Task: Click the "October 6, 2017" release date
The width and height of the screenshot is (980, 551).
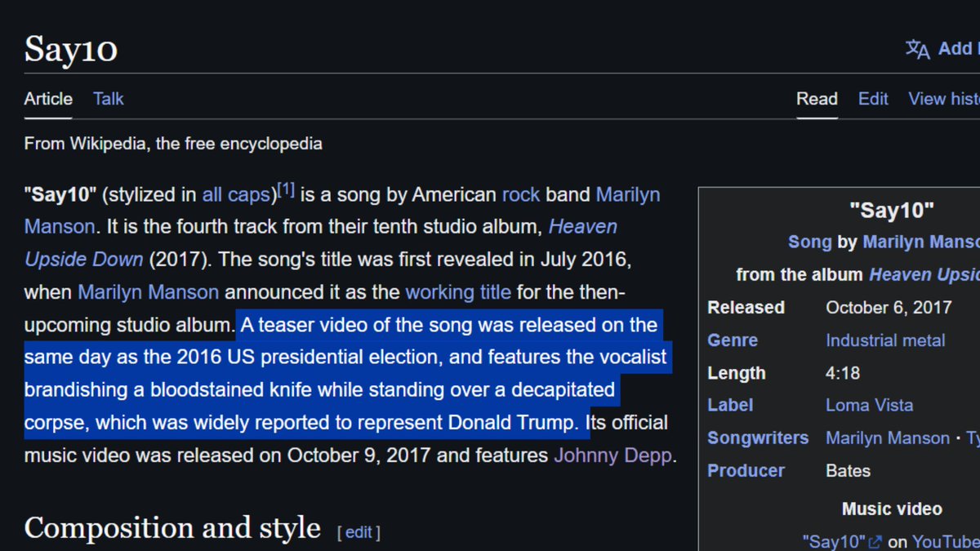Action: click(x=889, y=308)
